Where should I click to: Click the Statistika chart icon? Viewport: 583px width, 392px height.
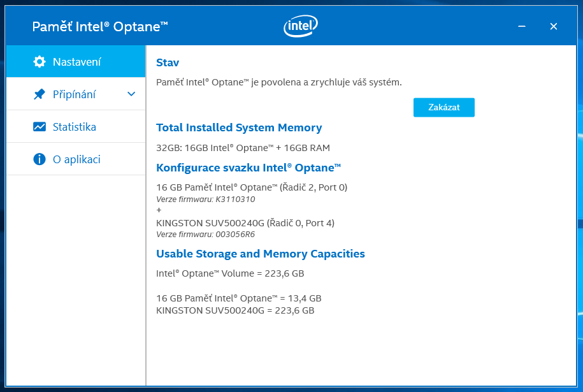40,127
